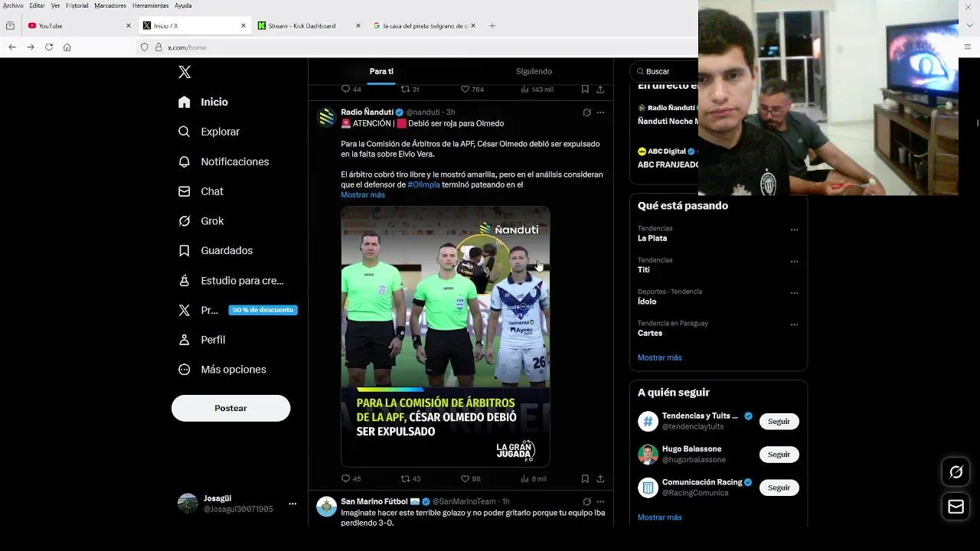Open Perfil from the sidebar

pos(201,340)
